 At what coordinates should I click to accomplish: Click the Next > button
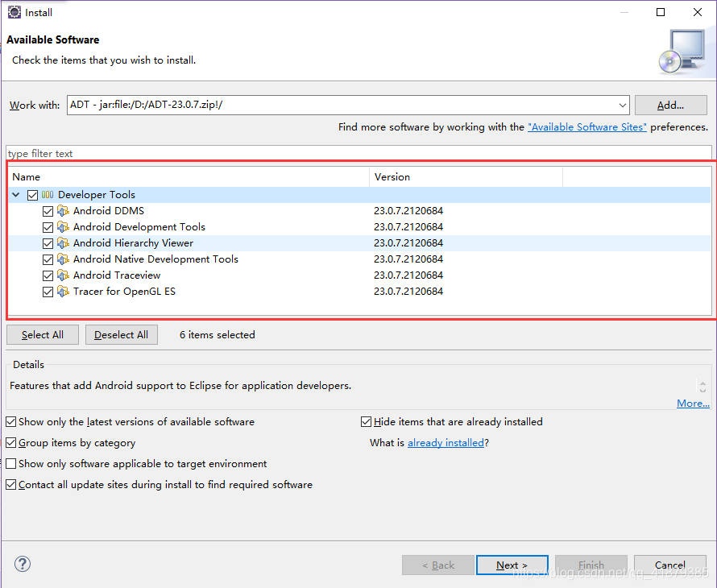[512, 565]
